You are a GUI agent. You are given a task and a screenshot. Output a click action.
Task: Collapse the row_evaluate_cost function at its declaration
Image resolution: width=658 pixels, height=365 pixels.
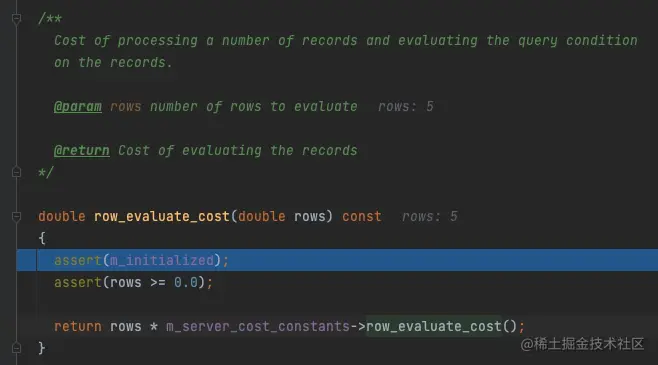(x=16, y=216)
